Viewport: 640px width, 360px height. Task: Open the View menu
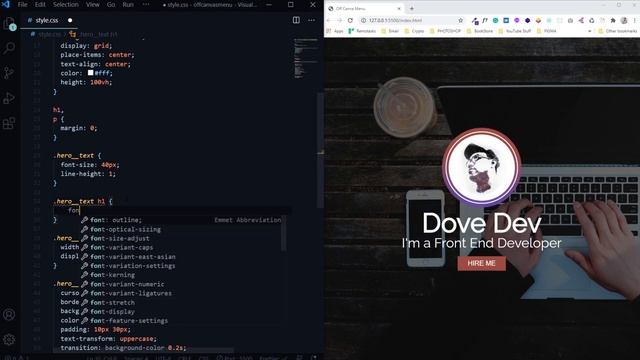[93, 4]
